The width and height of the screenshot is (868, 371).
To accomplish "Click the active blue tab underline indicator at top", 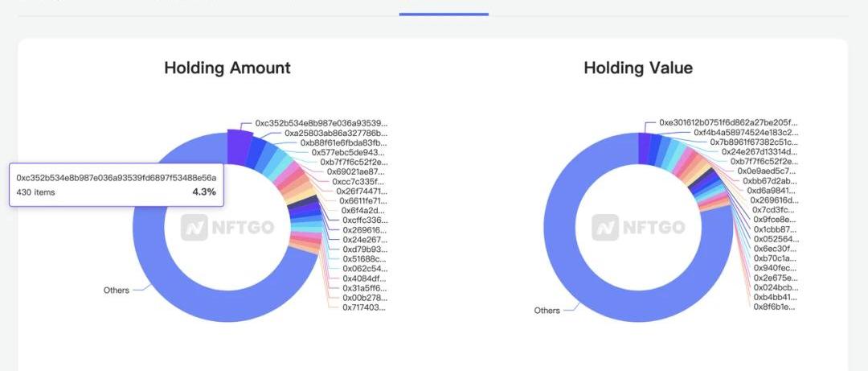I will tap(444, 14).
